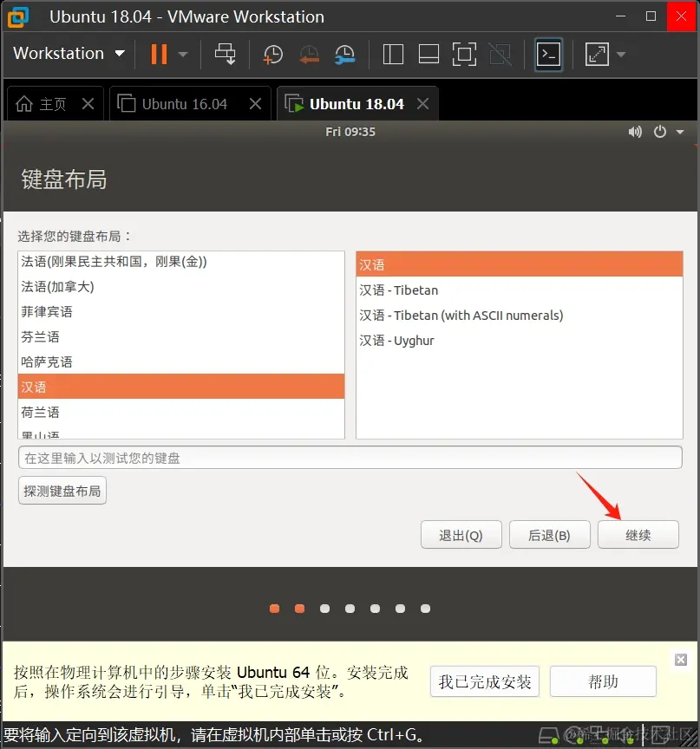Open the Ubuntu power menu icon
700x749 pixels.
coord(660,132)
